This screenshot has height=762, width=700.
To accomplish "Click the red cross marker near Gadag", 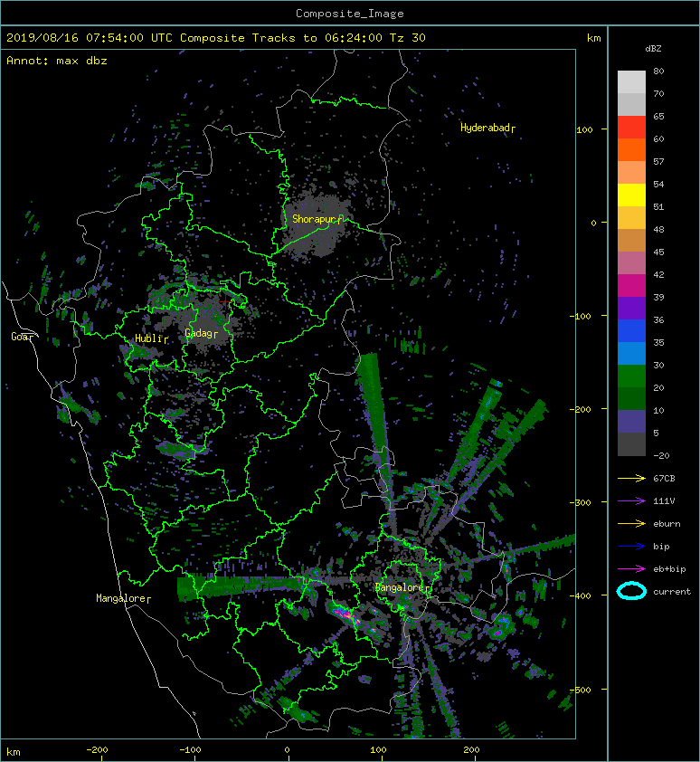I will 225,301.
